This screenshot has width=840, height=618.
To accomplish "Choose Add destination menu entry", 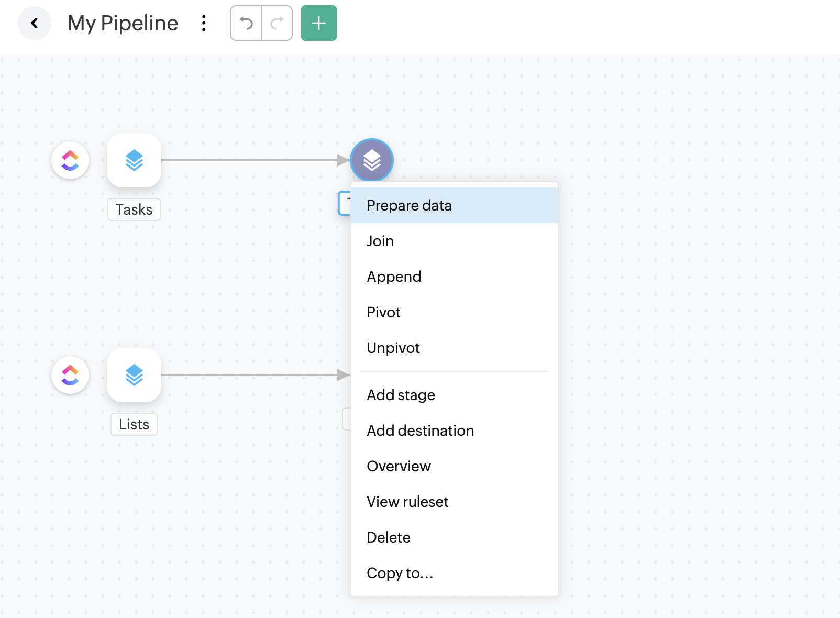I will [x=420, y=431].
